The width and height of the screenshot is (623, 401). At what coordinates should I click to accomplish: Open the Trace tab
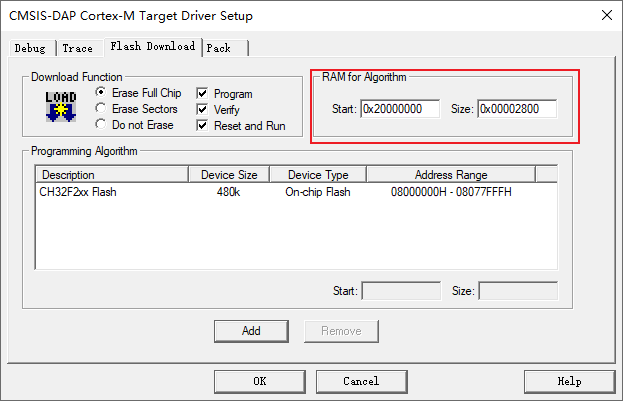tap(77, 48)
